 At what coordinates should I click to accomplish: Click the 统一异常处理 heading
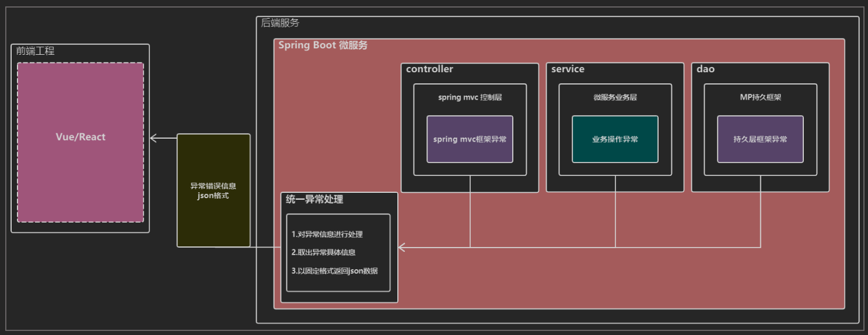pyautogui.click(x=314, y=199)
